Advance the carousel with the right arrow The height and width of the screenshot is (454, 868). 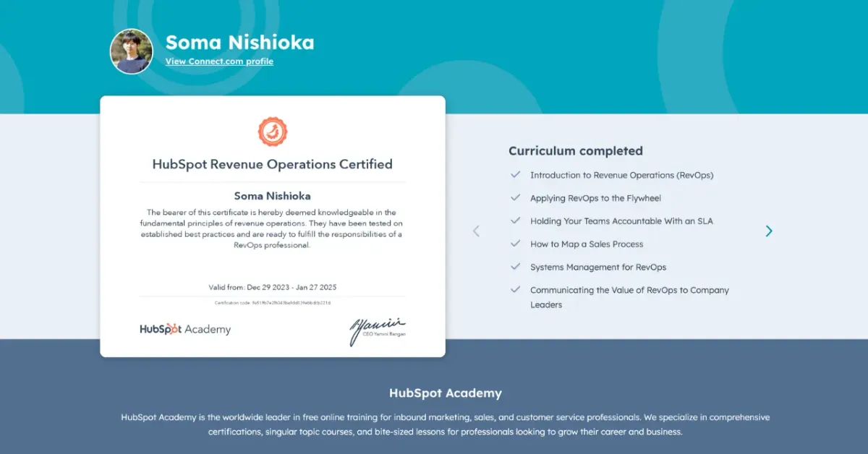coord(769,231)
